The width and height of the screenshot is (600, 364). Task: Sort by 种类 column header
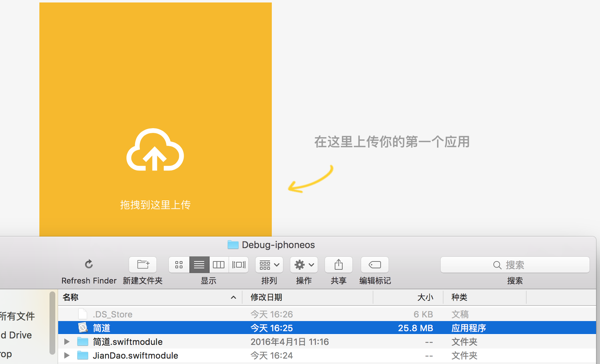[485, 297]
